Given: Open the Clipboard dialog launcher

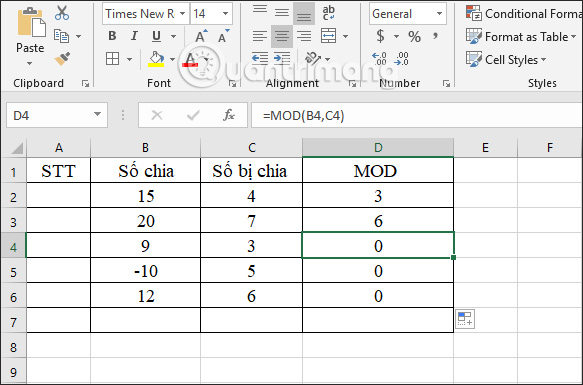Looking at the screenshot, I should [x=85, y=84].
